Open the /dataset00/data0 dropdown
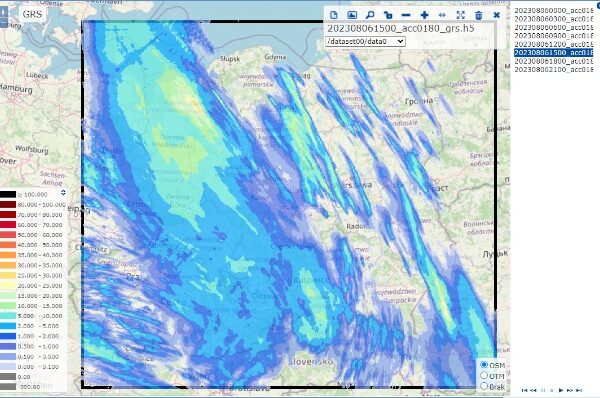Screen dimensions: 600x398 (x=365, y=41)
